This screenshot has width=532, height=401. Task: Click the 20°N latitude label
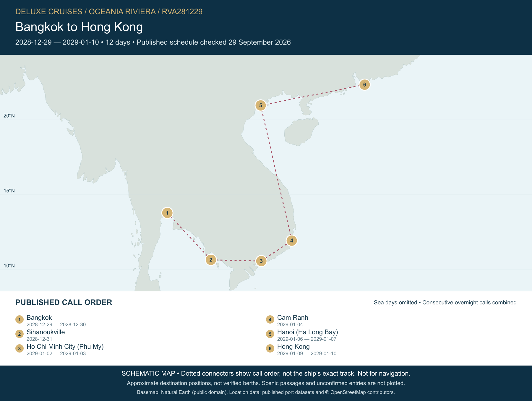[9, 116]
